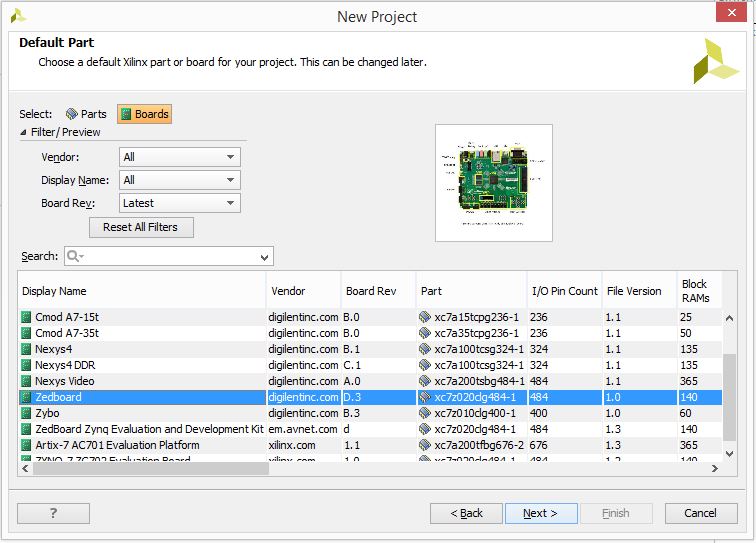This screenshot has width=756, height=543.
Task: Click the horizontal scrollbar right arrow
Action: click(715, 468)
